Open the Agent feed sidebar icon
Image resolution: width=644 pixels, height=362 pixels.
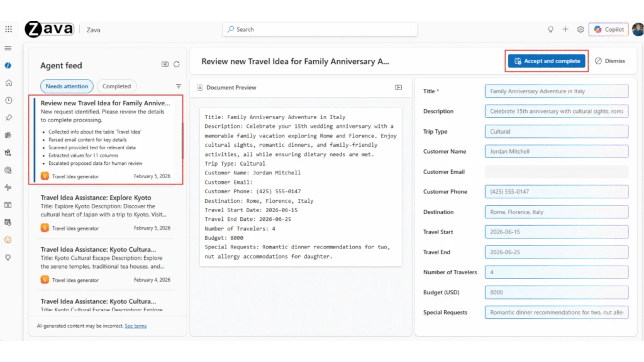tap(8, 65)
